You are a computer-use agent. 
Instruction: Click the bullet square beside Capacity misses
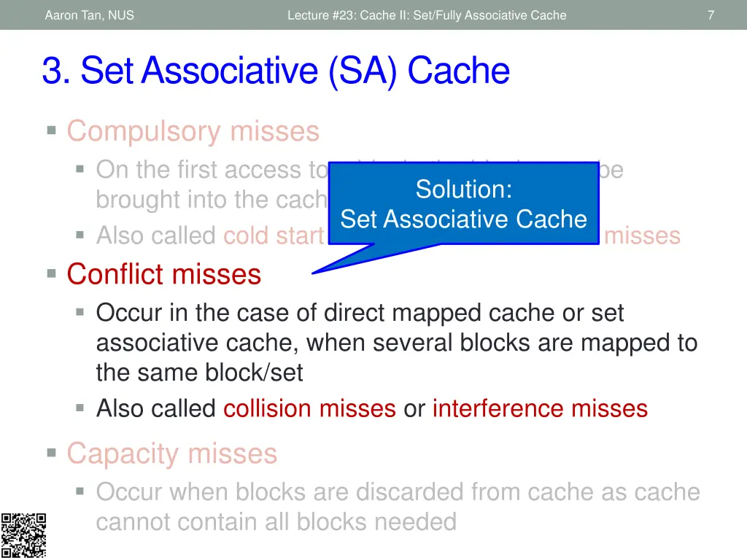pyautogui.click(x=52, y=452)
